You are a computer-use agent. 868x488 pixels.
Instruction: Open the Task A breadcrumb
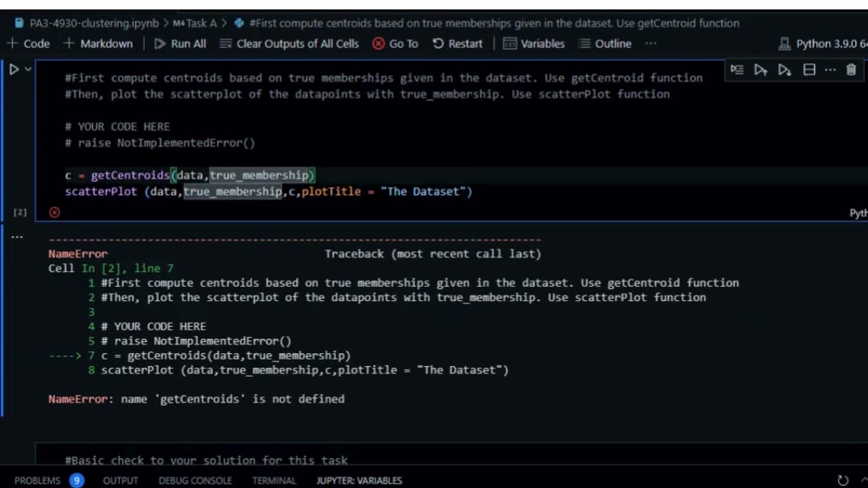(195, 23)
